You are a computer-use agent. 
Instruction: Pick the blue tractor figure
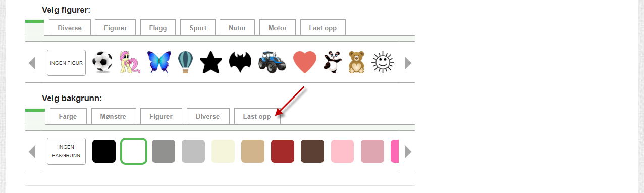point(272,63)
